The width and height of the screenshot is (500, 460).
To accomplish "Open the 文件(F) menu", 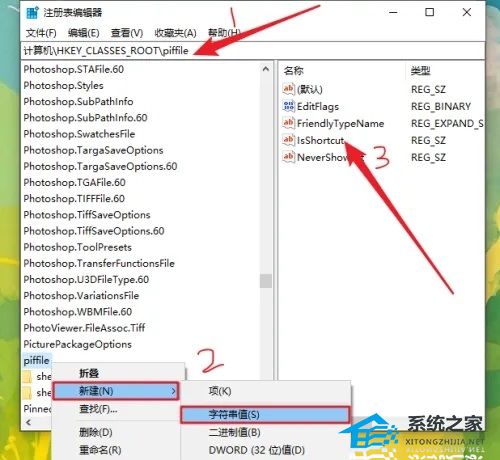I will pyautogui.click(x=41, y=33).
